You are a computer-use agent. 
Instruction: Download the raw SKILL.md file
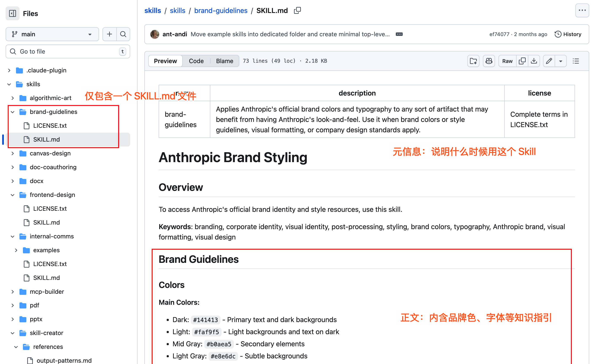tap(534, 61)
